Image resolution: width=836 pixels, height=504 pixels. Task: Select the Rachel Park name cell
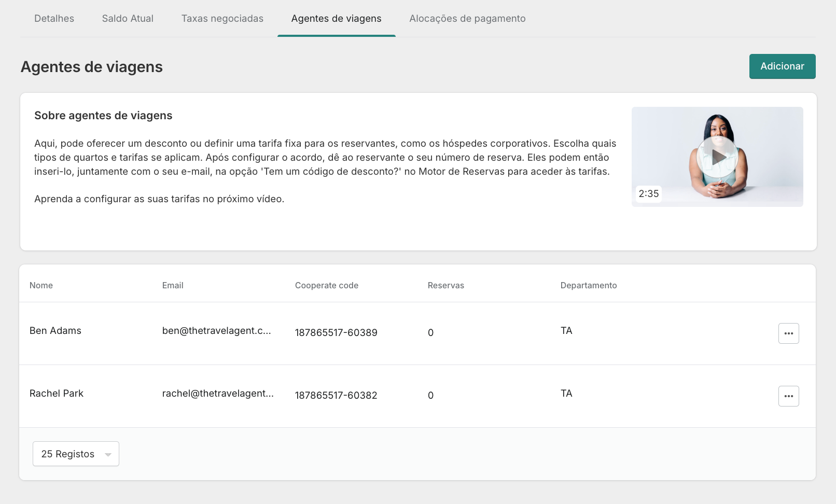coord(57,394)
